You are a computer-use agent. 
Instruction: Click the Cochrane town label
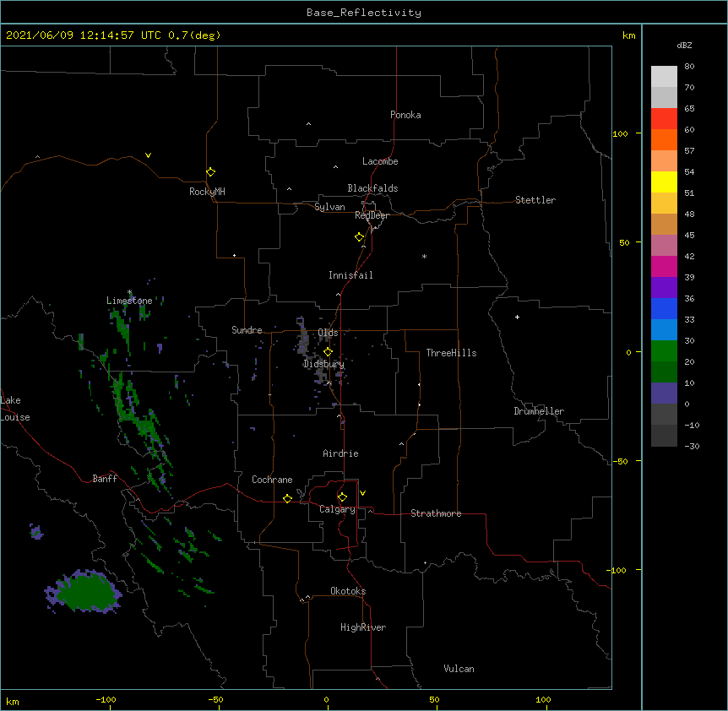pyautogui.click(x=272, y=480)
